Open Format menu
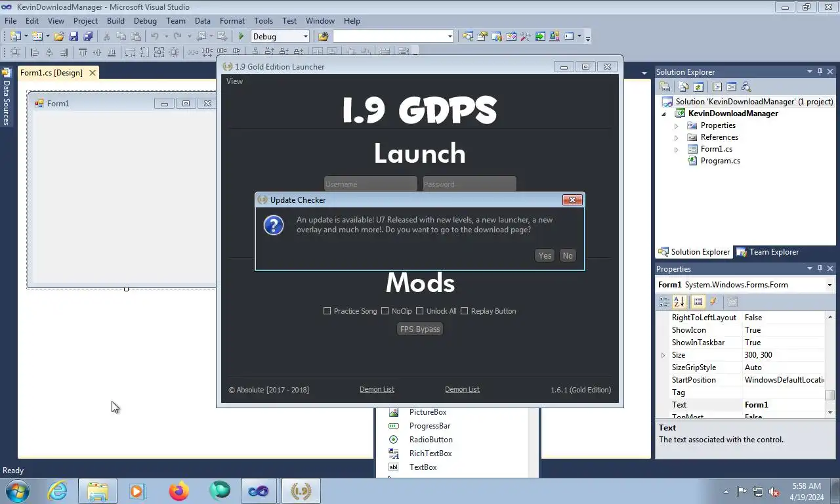Image resolution: width=840 pixels, height=504 pixels. 232,21
